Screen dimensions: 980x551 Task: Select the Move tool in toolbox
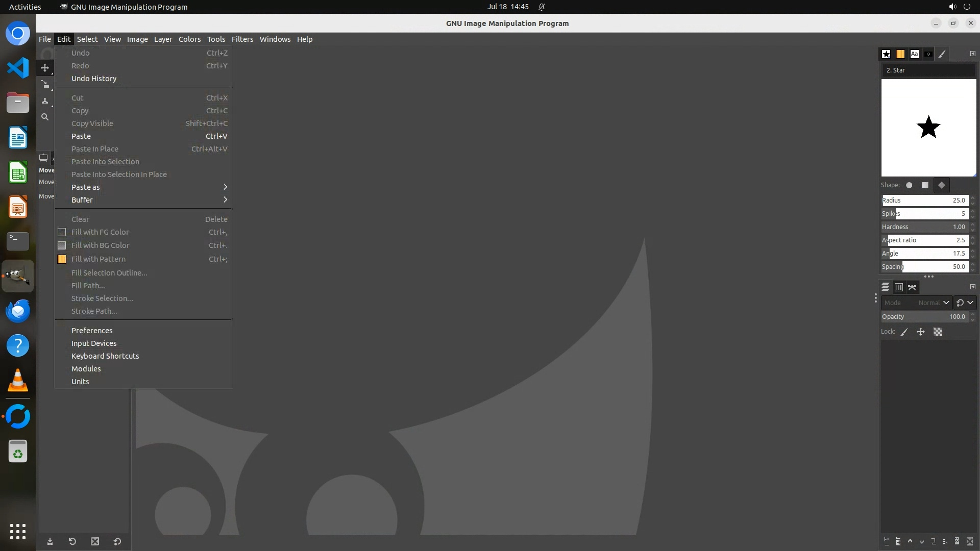pyautogui.click(x=45, y=68)
